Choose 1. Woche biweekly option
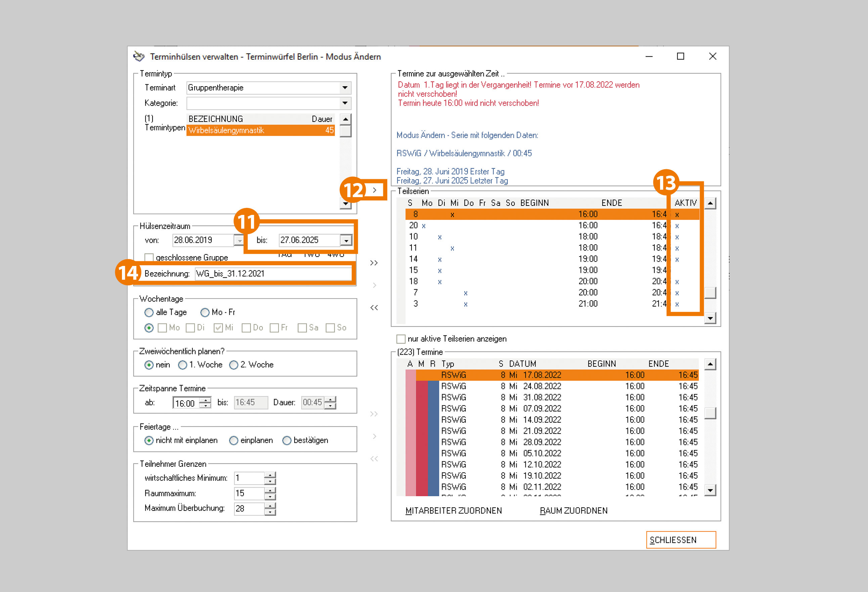 183,365
